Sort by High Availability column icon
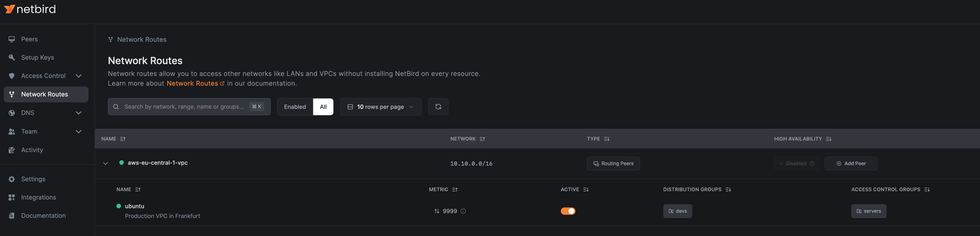Viewport: 980px width, 236px height. point(829,139)
